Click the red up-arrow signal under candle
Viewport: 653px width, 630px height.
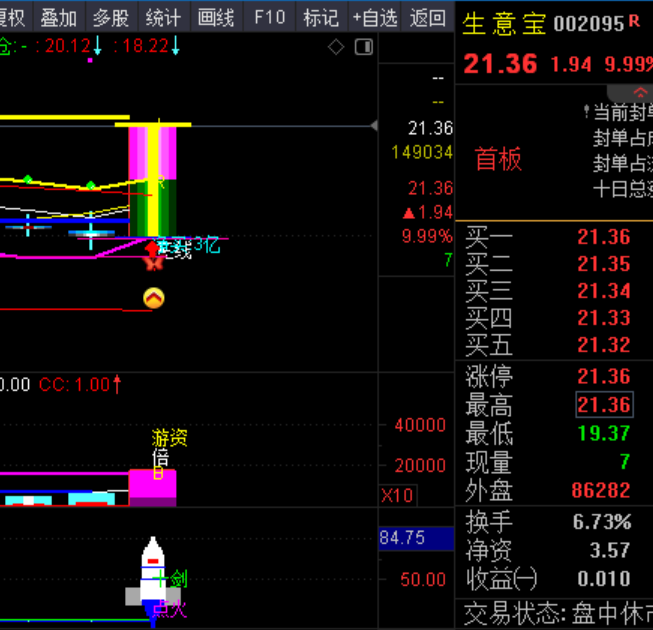151,249
